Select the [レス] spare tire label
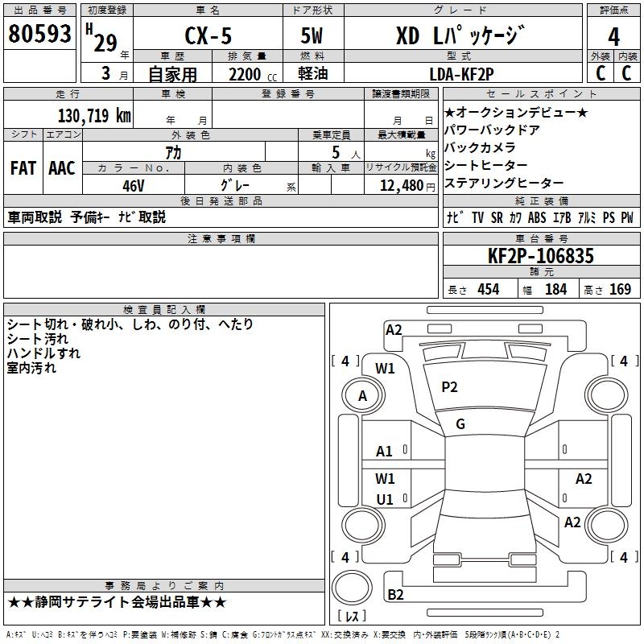644x644 pixels. pos(352,616)
